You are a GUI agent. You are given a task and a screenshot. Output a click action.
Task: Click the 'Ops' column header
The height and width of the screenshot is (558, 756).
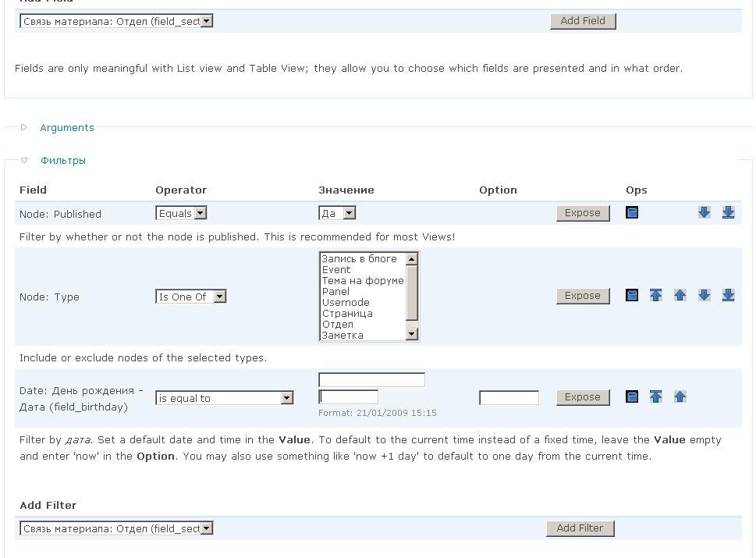(x=637, y=190)
